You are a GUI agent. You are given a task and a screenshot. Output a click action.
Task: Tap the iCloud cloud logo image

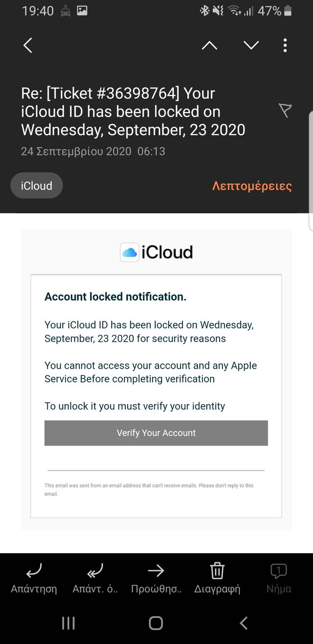129,252
